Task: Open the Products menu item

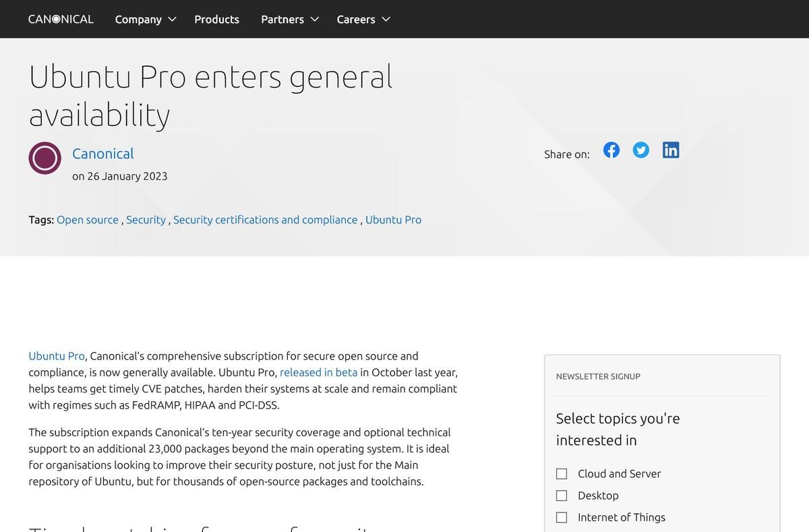Action: pos(216,19)
